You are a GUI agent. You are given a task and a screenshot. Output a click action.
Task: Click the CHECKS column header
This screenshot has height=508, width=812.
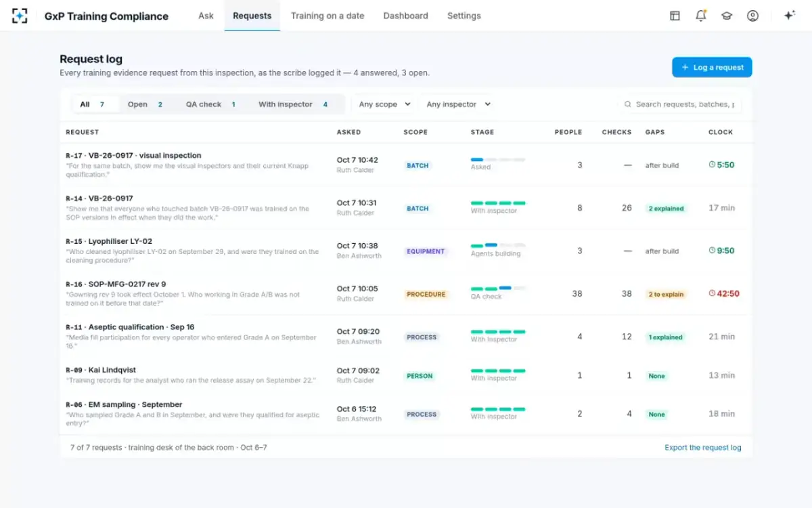point(616,132)
